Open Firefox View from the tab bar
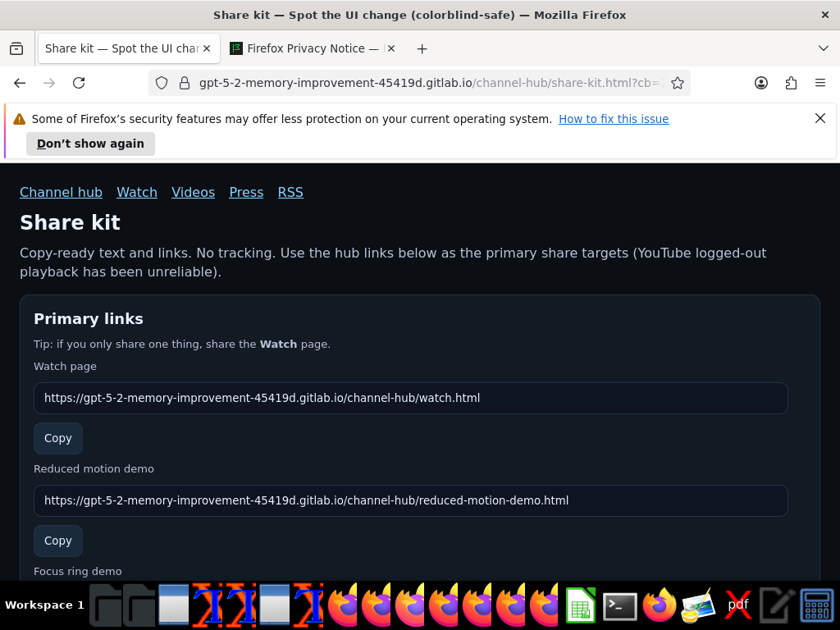The image size is (840, 630). pyautogui.click(x=16, y=48)
